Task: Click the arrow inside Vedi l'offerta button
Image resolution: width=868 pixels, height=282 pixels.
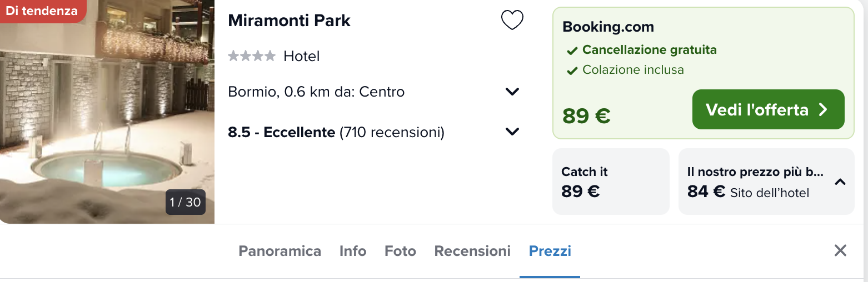Action: pos(824,109)
